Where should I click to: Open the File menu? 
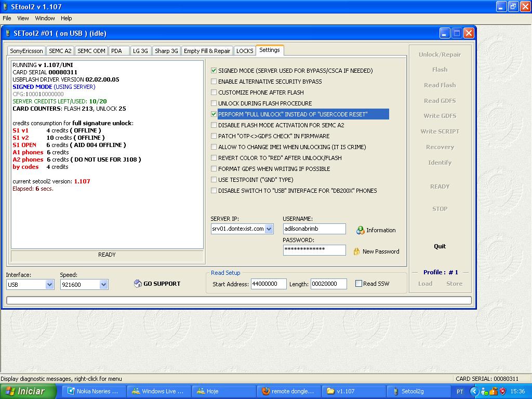(7, 18)
